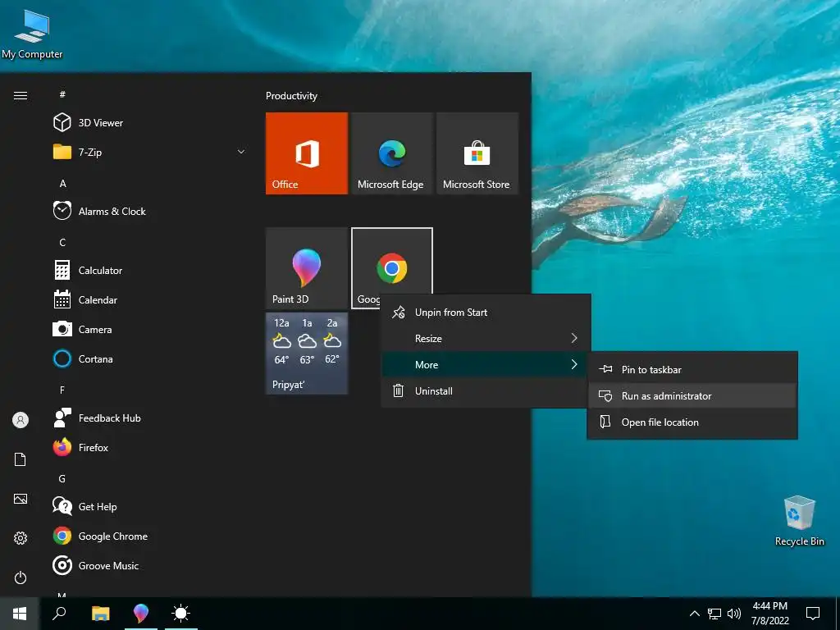Open the Weather app on the taskbar
This screenshot has width=840, height=630.
pos(181,614)
